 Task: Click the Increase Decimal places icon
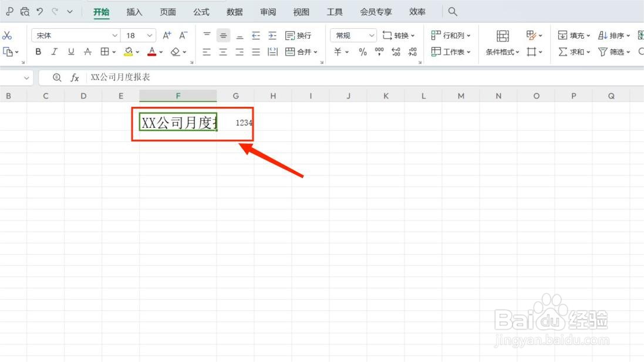396,52
